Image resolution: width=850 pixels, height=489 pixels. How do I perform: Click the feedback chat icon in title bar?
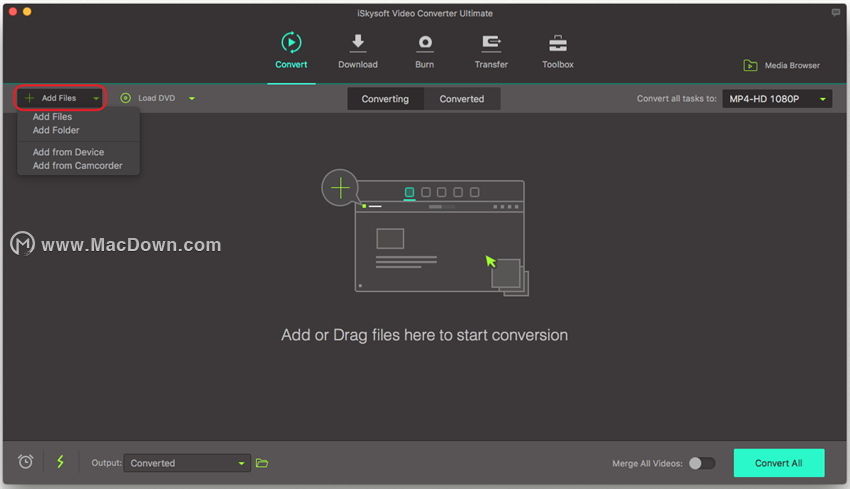point(835,12)
